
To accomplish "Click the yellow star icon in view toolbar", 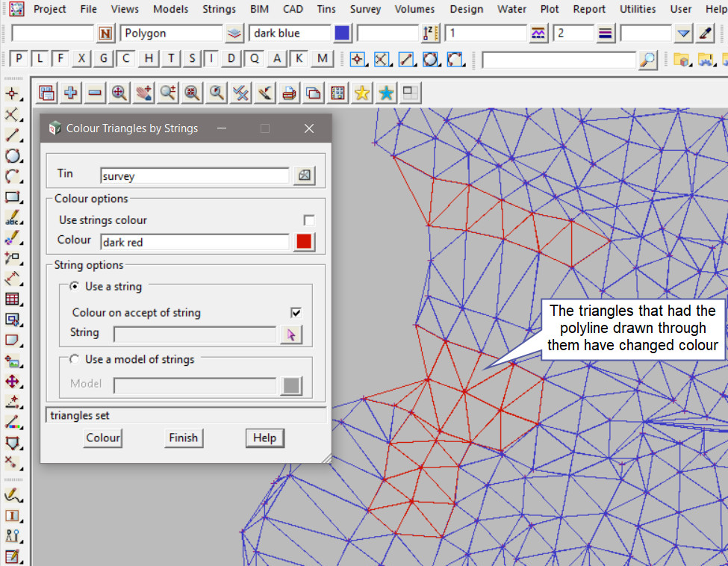I will pyautogui.click(x=362, y=93).
